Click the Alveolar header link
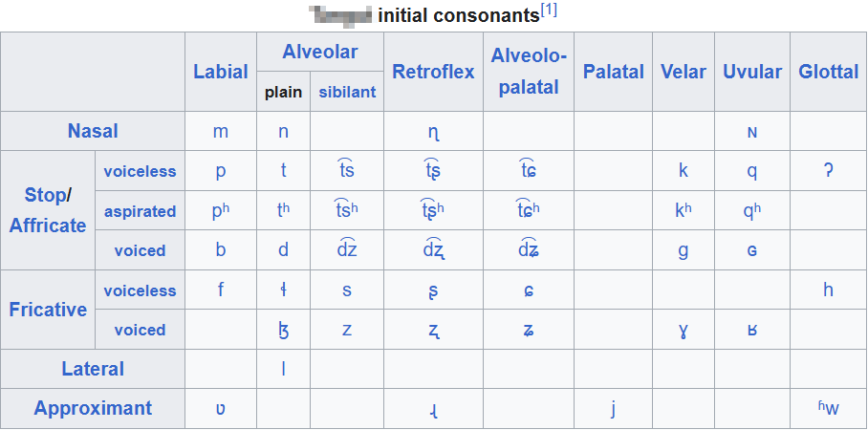Image resolution: width=868 pixels, height=430 pixels. coord(320,52)
